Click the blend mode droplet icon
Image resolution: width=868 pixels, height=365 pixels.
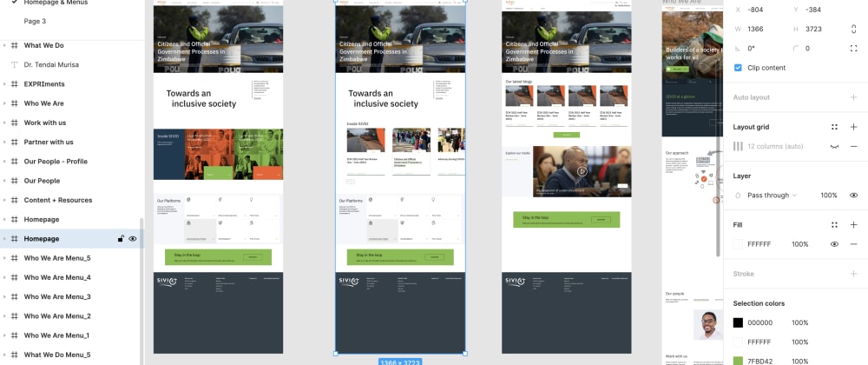point(738,196)
